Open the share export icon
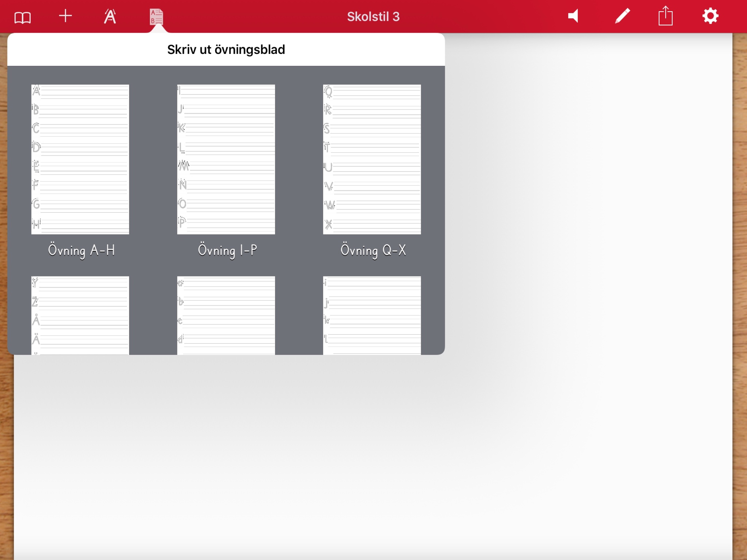The width and height of the screenshot is (747, 560). coord(666,16)
